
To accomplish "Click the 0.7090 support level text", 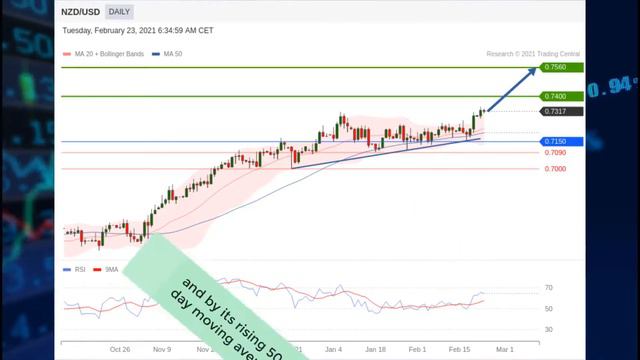I will pyautogui.click(x=555, y=153).
